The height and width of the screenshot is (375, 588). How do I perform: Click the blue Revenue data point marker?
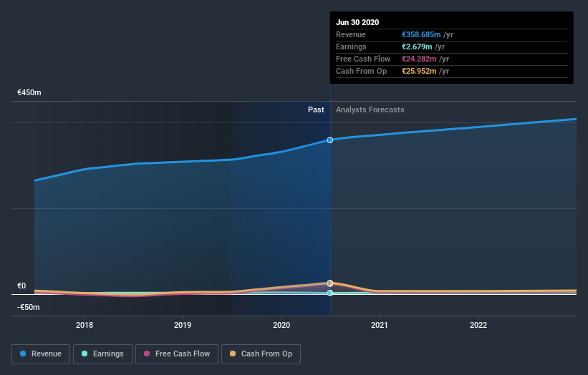330,140
